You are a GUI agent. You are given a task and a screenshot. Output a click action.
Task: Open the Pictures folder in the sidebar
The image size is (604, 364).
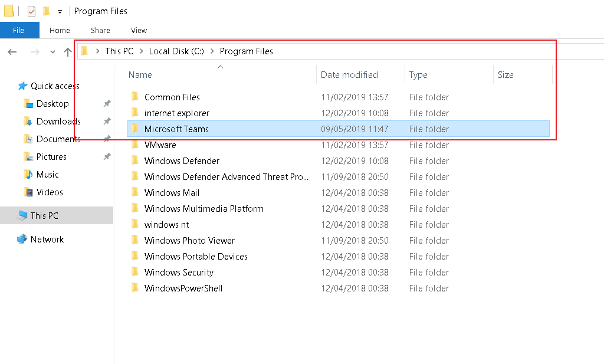click(x=52, y=156)
